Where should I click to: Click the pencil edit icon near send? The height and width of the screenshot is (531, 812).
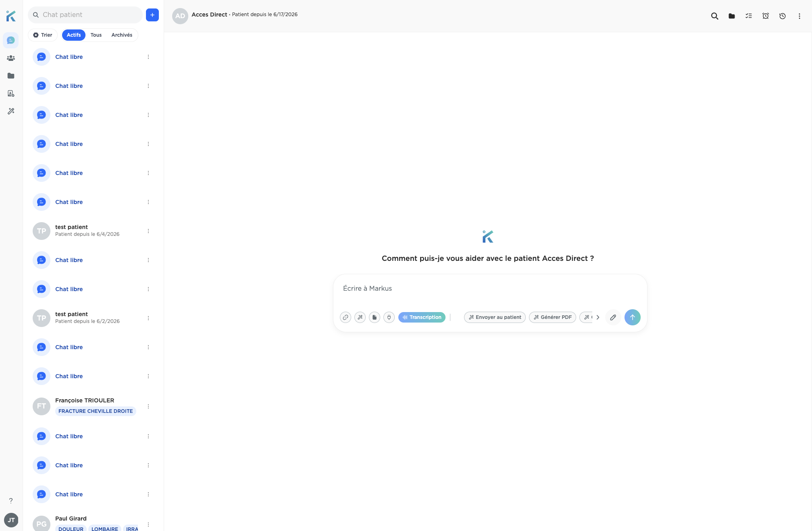(x=613, y=317)
